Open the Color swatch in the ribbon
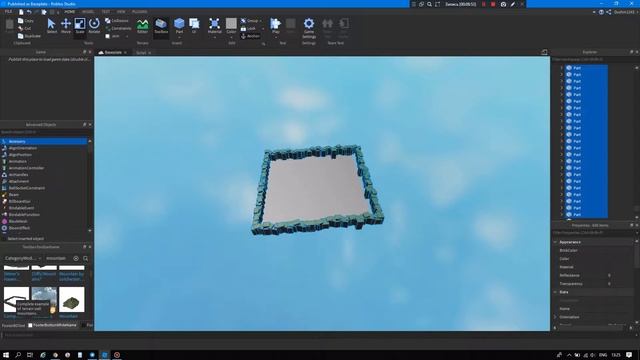 click(x=231, y=23)
